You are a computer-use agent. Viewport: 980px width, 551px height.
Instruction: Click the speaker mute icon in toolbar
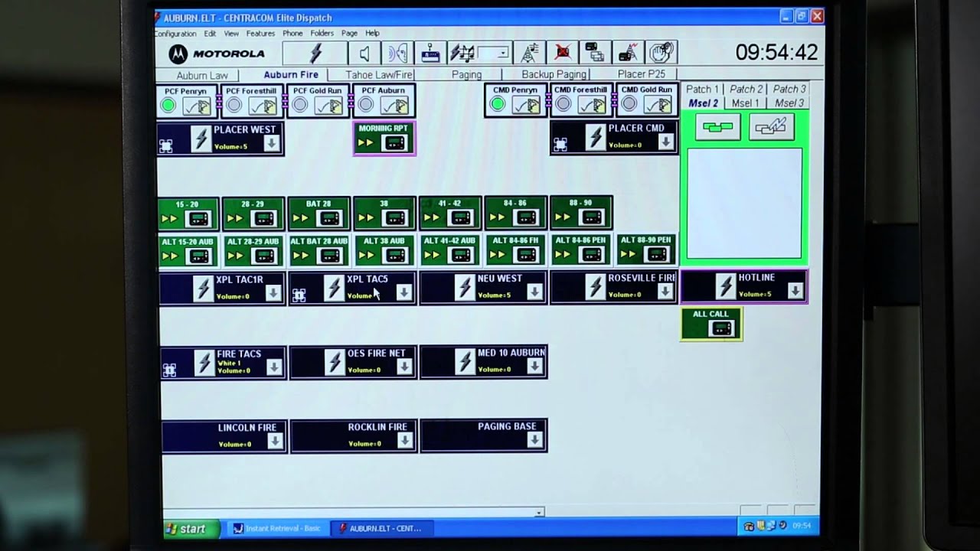[x=364, y=53]
